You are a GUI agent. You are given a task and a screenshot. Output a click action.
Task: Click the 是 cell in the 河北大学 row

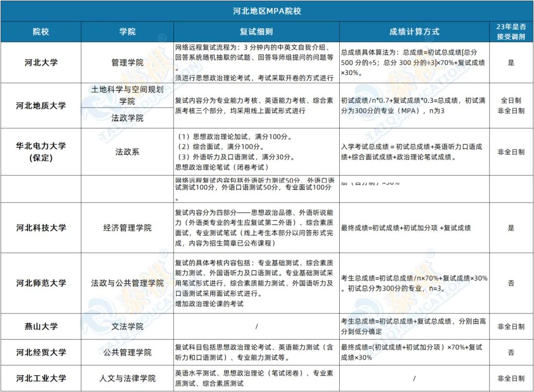click(x=511, y=62)
